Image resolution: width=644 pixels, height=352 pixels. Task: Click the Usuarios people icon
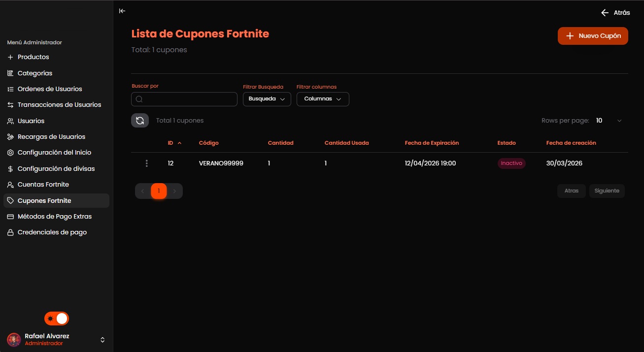(x=10, y=121)
